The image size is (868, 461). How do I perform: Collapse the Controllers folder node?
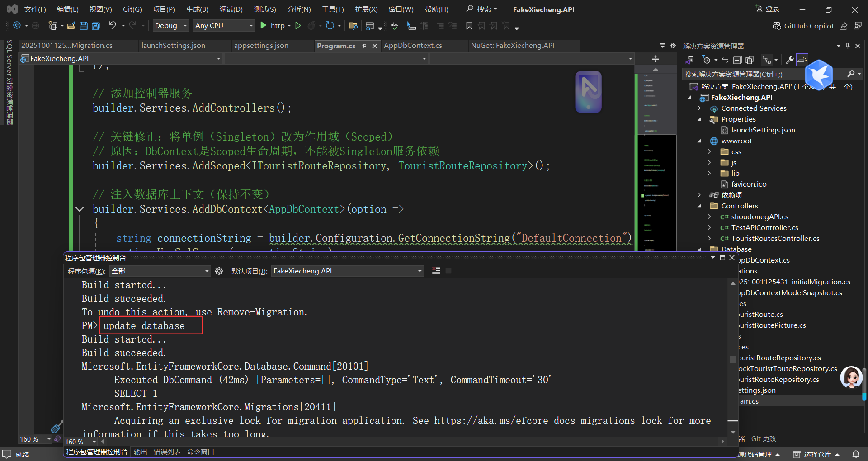pos(699,206)
